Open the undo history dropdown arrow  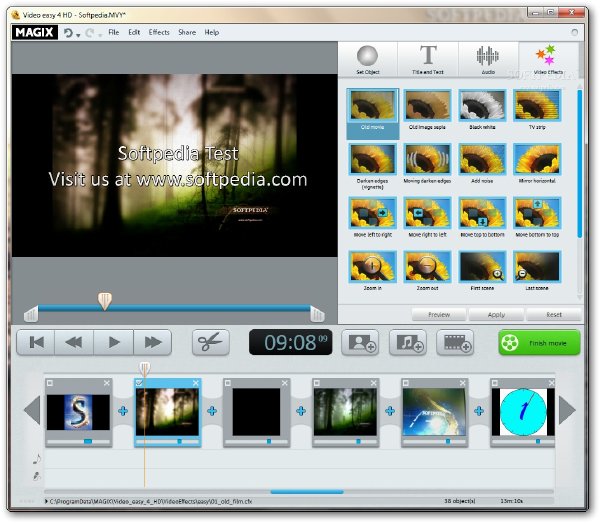[x=78, y=35]
